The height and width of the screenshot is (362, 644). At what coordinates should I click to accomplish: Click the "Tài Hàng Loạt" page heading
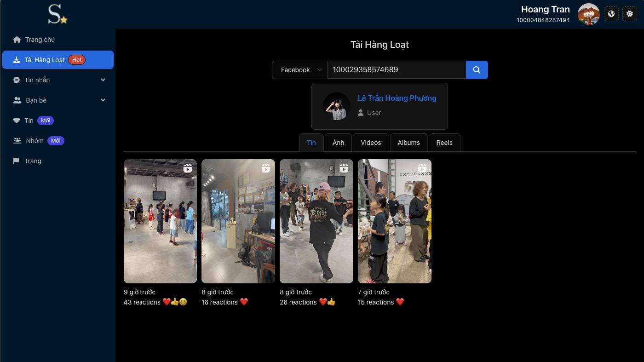379,45
